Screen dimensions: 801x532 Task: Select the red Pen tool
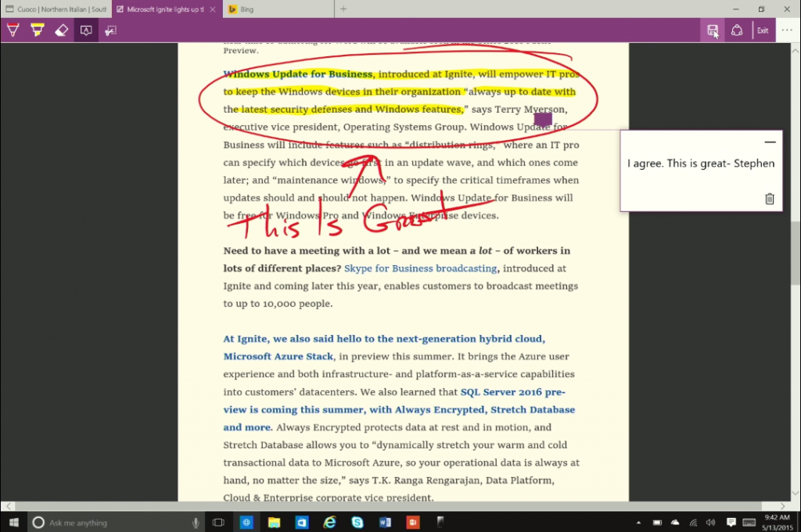[x=13, y=31]
